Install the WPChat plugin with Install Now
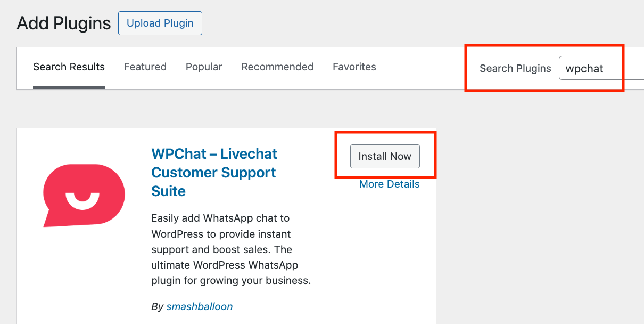Viewport: 644px width, 324px height. (x=385, y=156)
